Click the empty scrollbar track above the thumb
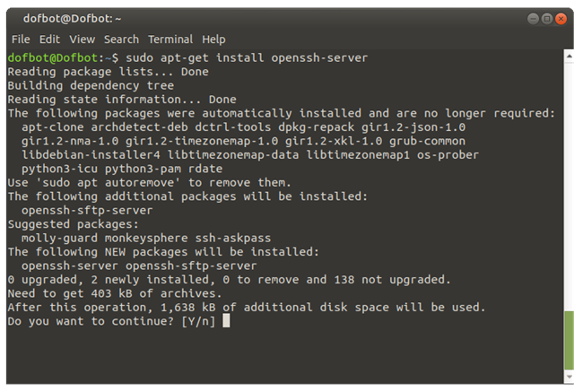Image resolution: width=583 pixels, height=392 pixels. click(x=569, y=186)
